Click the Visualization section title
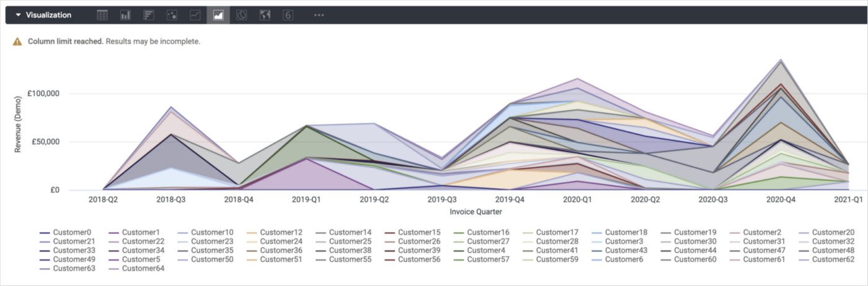 48,15
